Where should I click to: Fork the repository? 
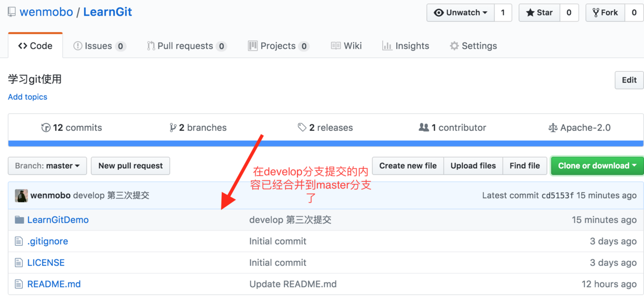(605, 13)
